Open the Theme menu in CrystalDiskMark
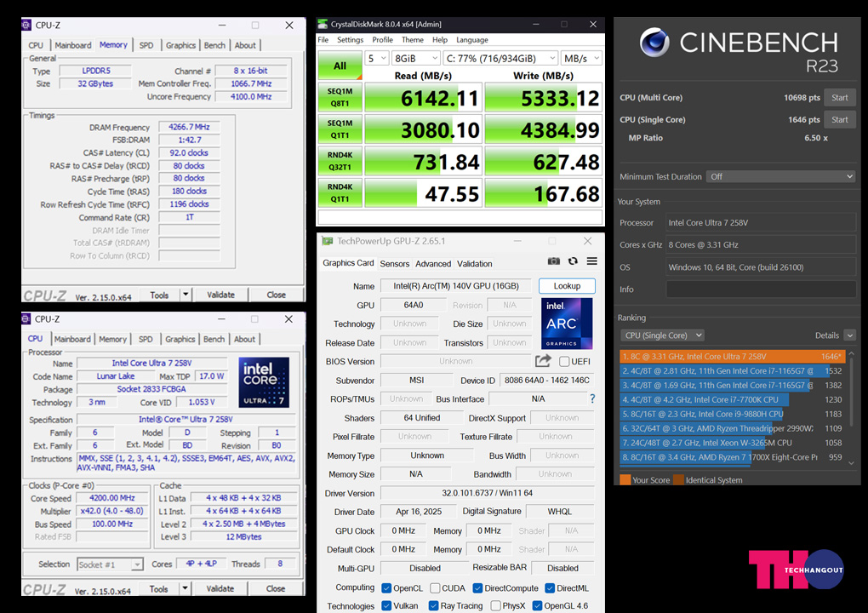Image resolution: width=868 pixels, height=613 pixels. 413,40
